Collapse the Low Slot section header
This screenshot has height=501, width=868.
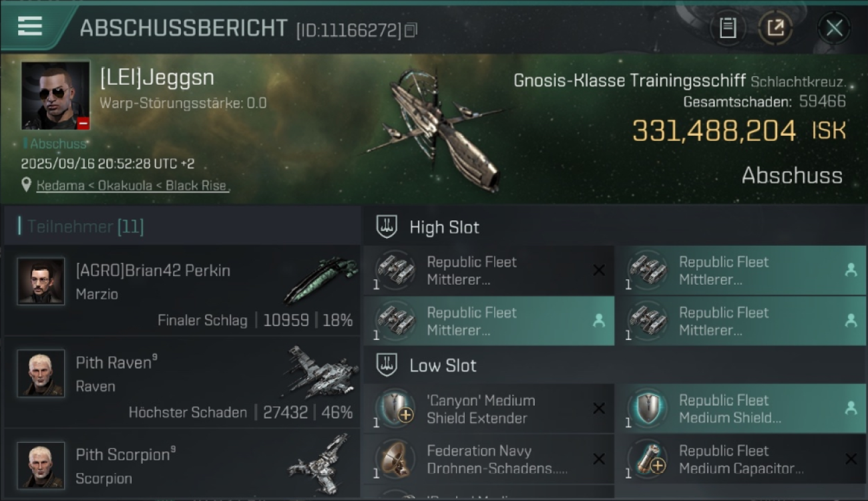[443, 365]
